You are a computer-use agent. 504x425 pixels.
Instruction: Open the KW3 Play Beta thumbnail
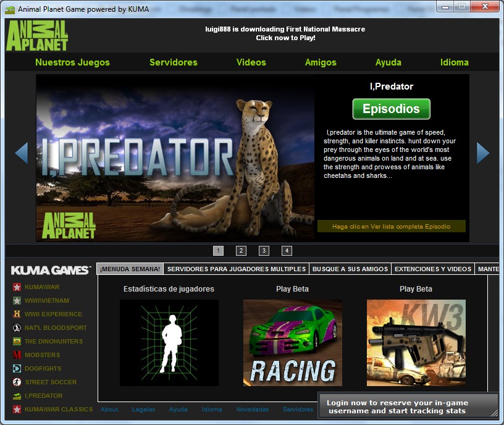(416, 343)
